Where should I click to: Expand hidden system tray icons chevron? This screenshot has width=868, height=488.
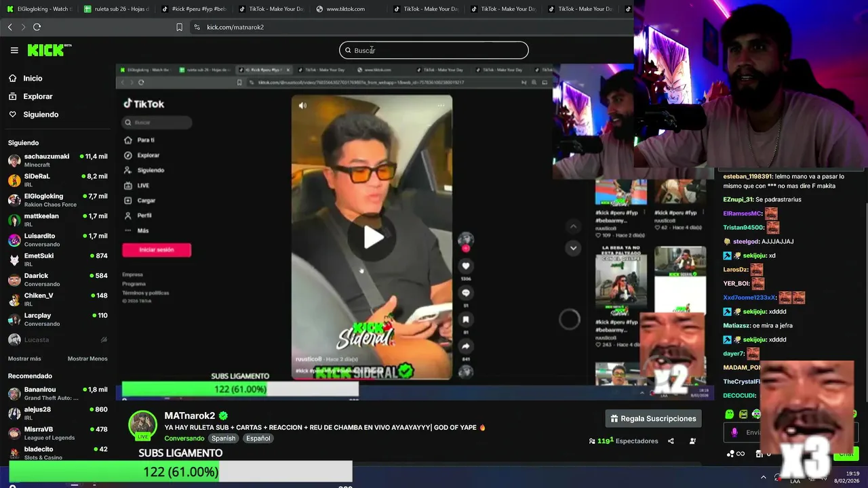pyautogui.click(x=763, y=477)
